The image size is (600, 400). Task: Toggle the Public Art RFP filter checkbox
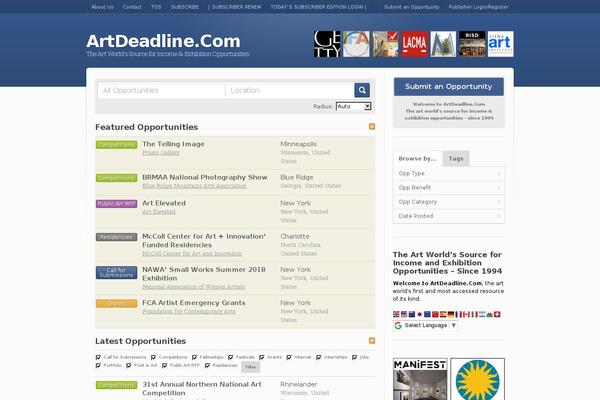point(165,366)
